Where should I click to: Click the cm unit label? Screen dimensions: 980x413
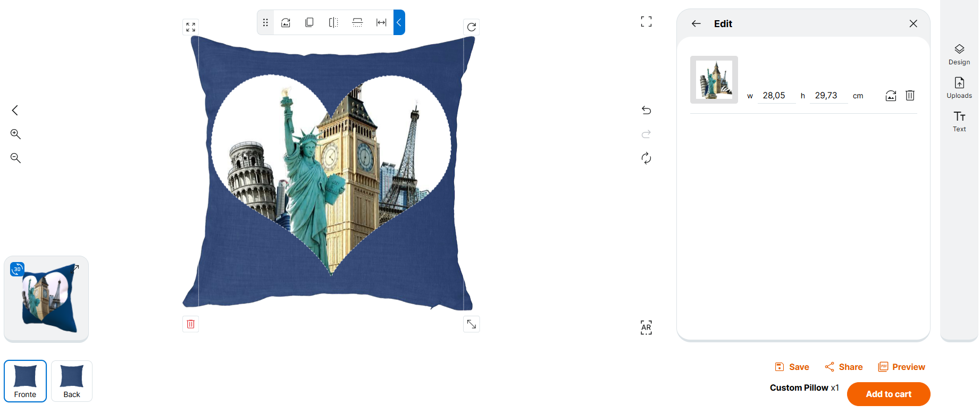click(x=858, y=96)
